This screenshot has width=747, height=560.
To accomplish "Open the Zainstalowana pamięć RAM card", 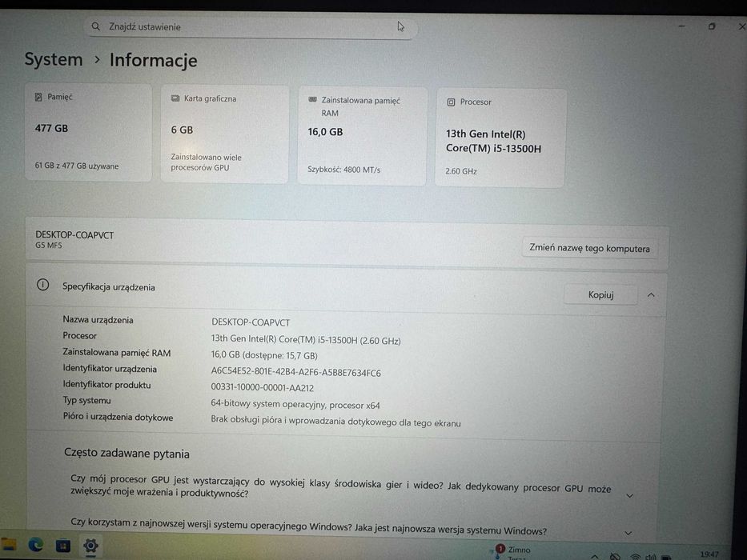I will pyautogui.click(x=362, y=136).
